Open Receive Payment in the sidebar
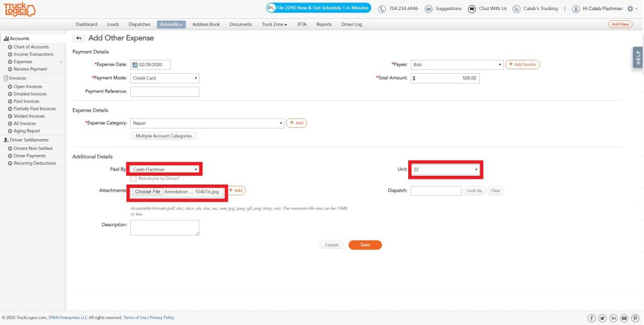This screenshot has height=325, width=644. (30, 69)
